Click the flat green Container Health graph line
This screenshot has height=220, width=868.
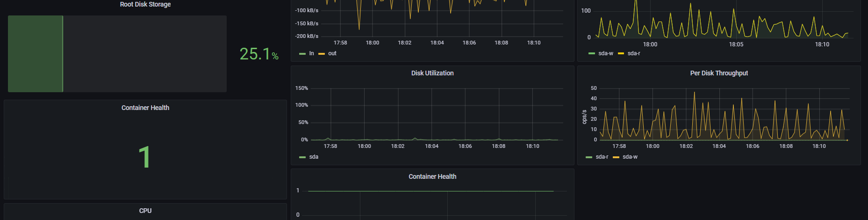point(430,191)
